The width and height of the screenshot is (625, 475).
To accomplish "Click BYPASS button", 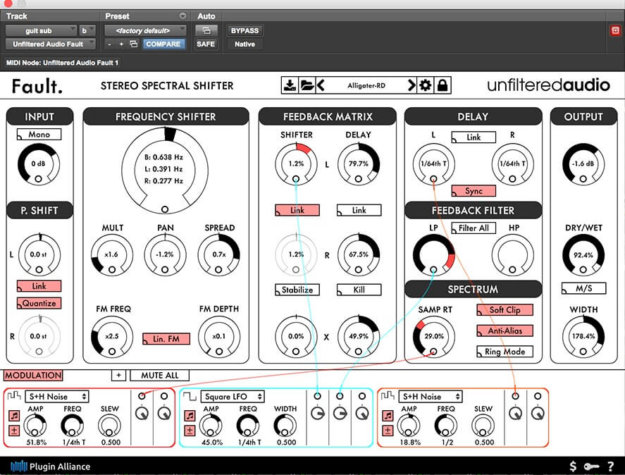I will [245, 31].
